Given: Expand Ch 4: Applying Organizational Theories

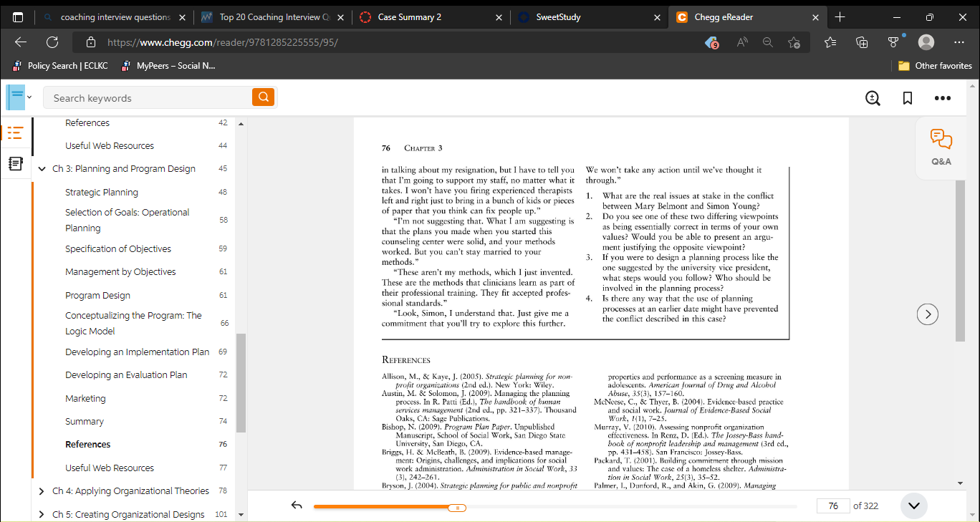Looking at the screenshot, I should point(42,491).
